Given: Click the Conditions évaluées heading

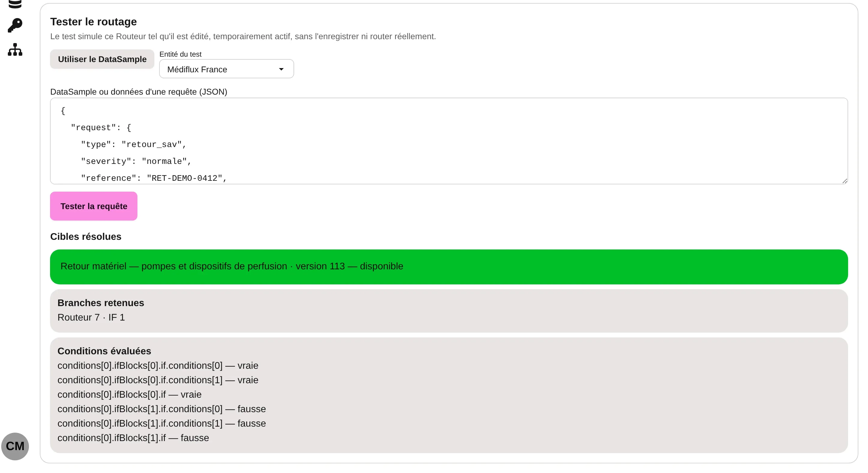Looking at the screenshot, I should tap(104, 351).
